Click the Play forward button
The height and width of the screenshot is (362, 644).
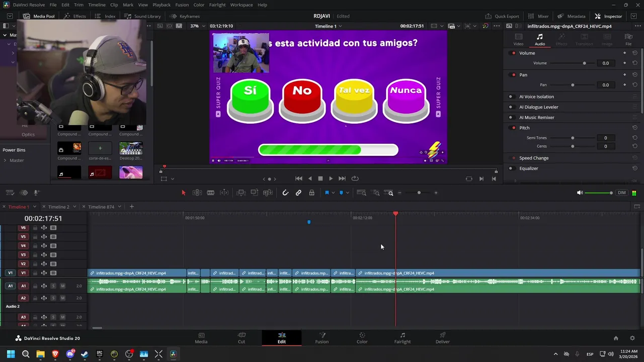pos(331,178)
